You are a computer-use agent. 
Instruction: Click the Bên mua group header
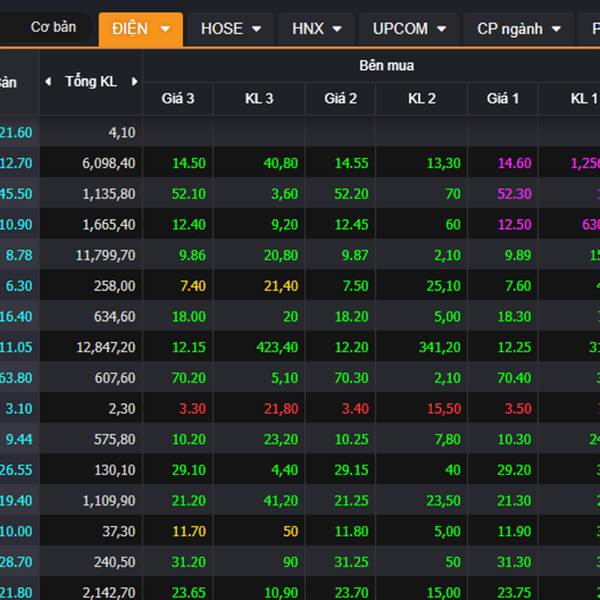coord(386,65)
